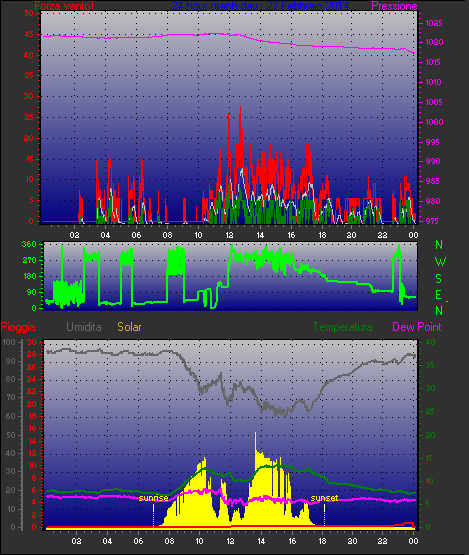This screenshot has height=555, width=469.
Task: Click hour '18' on wind graph time axis
Action: (x=322, y=235)
